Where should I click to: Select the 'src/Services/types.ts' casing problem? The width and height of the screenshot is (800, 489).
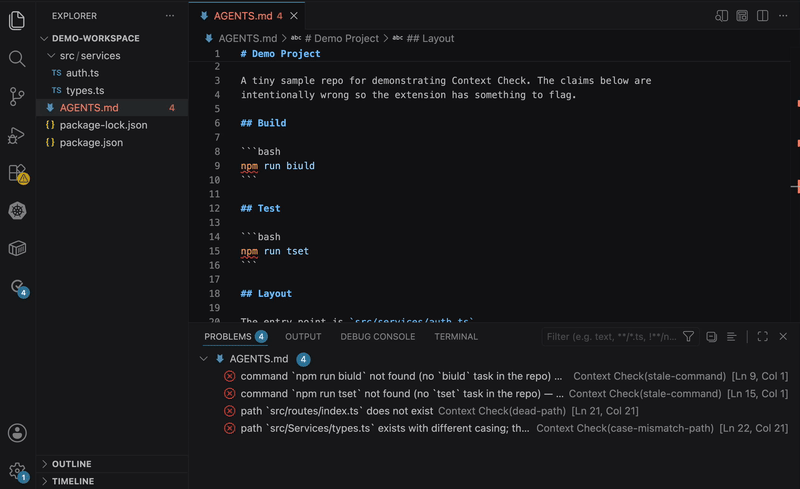click(x=495, y=428)
